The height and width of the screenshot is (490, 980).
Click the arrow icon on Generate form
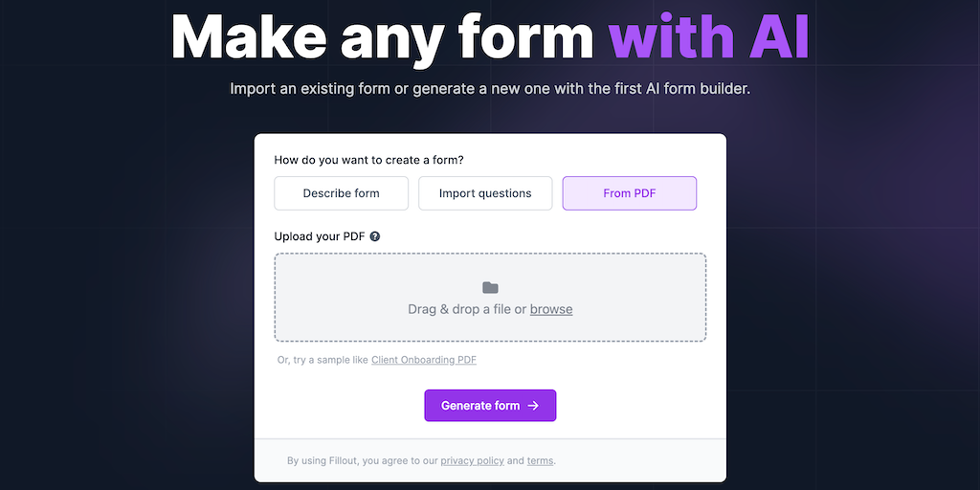pos(534,406)
